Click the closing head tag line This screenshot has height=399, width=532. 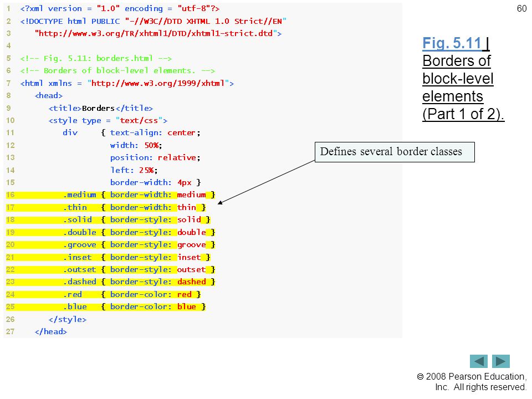click(x=51, y=331)
